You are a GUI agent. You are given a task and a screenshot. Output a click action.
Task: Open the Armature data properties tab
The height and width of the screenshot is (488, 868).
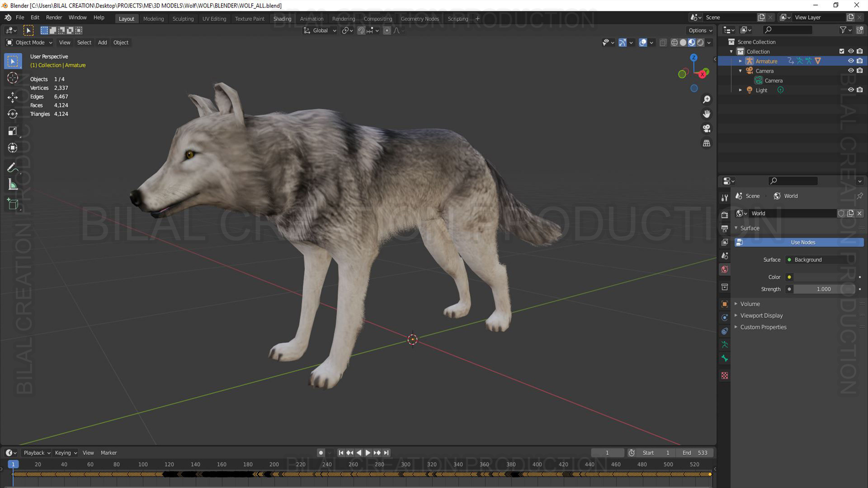click(x=724, y=345)
